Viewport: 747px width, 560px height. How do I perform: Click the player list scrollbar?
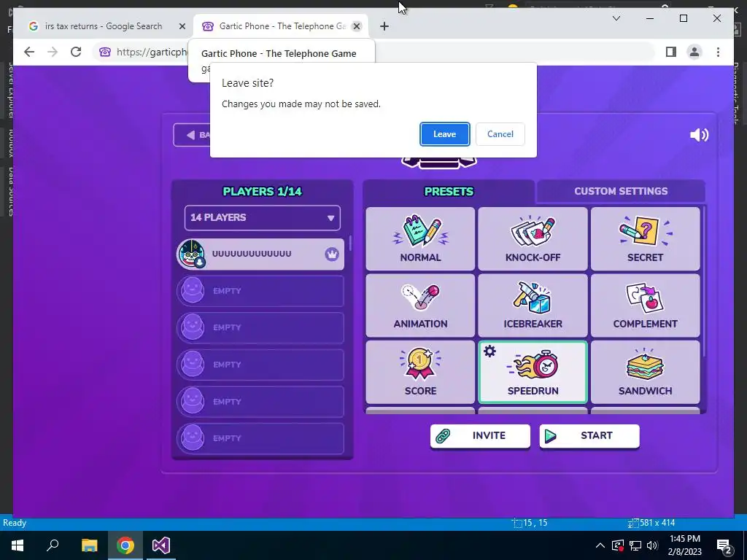(x=350, y=243)
